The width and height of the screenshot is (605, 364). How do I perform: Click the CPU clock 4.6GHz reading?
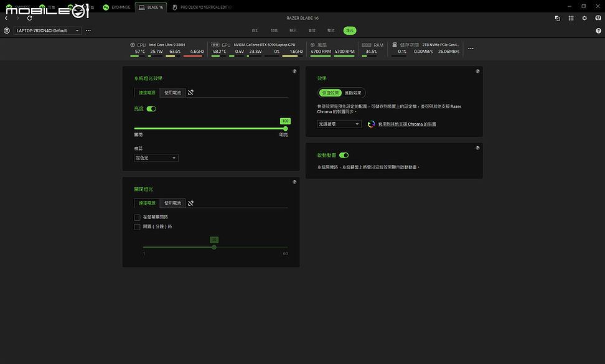197,52
